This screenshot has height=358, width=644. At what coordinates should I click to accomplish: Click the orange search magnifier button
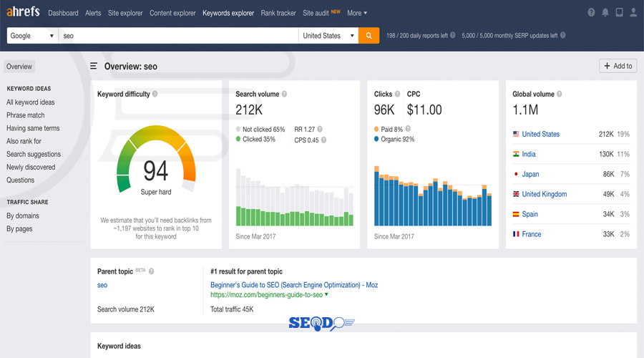tap(369, 36)
